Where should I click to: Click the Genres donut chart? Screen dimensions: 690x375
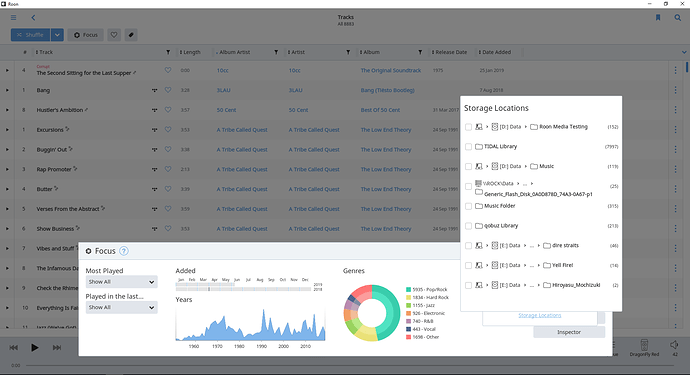(372, 313)
